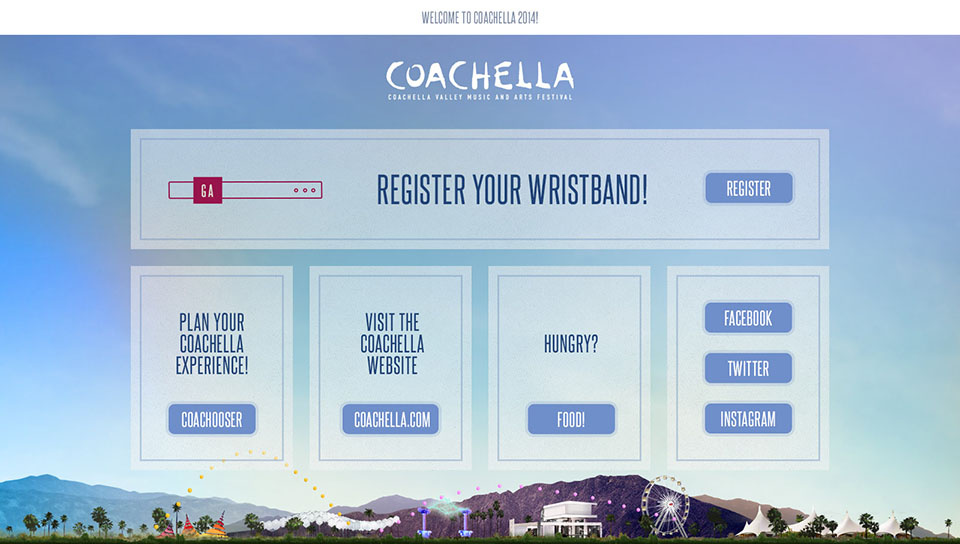Screen dimensions: 960x544
Task: Click the three dots on the wristband
Action: (x=304, y=190)
